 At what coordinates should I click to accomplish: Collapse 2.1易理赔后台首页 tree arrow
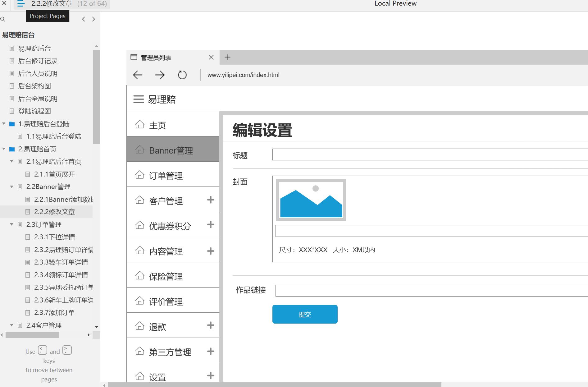[12, 161]
